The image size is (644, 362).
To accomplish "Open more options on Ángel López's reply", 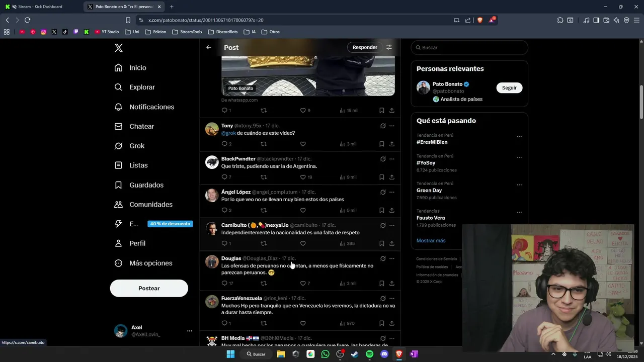I will [x=392, y=192].
